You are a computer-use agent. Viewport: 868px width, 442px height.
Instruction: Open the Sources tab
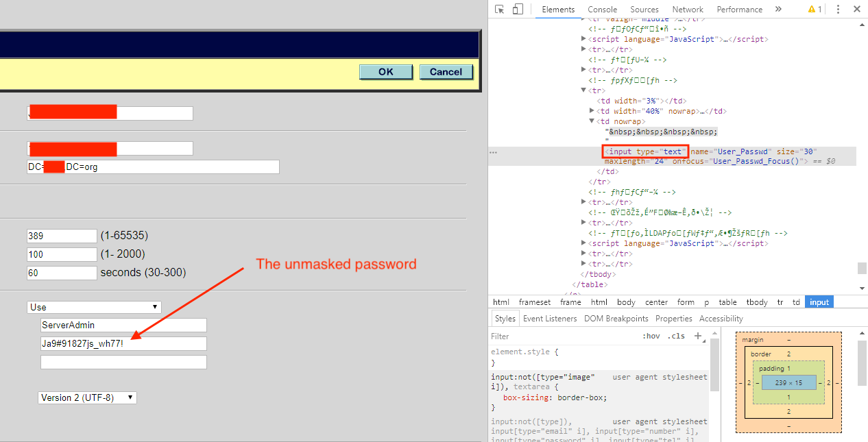(x=644, y=10)
